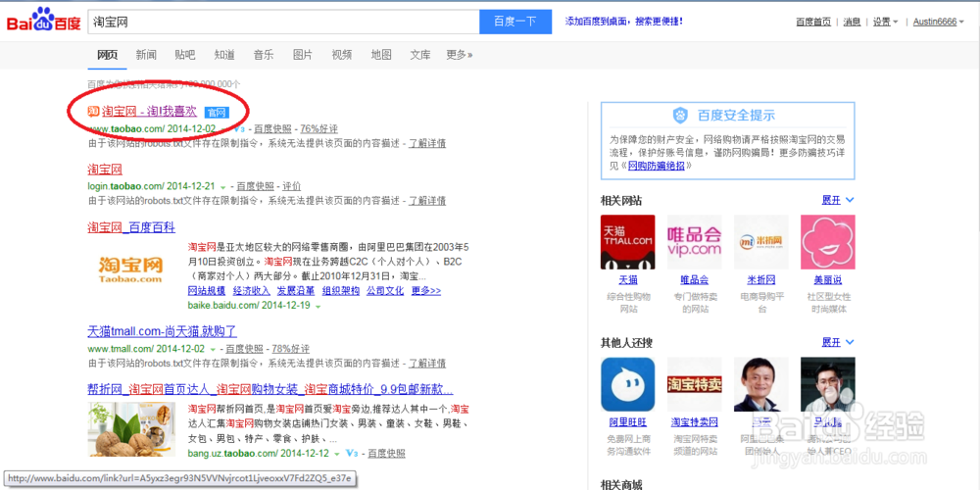Open the 网站规模 sublink
980x490 pixels.
pyautogui.click(x=206, y=291)
